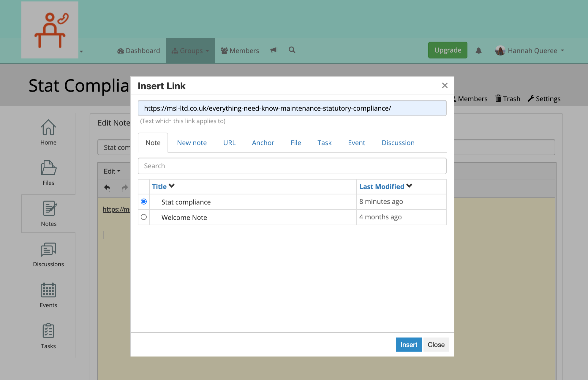Sort notes by Last Modified column
The height and width of the screenshot is (380, 588).
click(385, 186)
